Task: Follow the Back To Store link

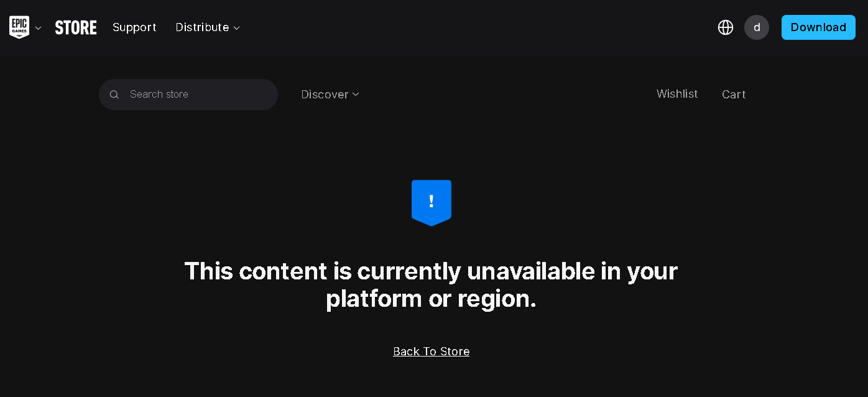Action: point(432,352)
